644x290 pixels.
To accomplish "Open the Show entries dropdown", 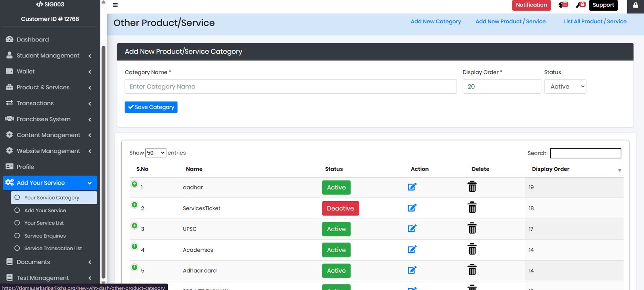I will tap(156, 153).
